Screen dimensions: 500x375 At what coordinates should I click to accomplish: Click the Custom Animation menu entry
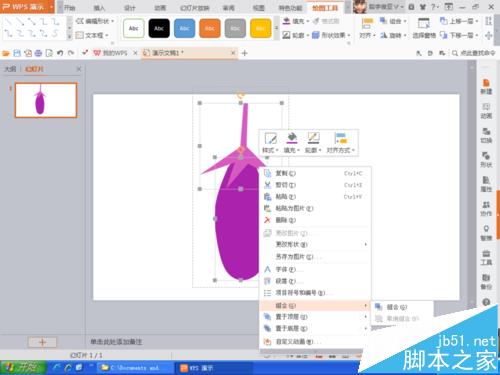pyautogui.click(x=315, y=342)
